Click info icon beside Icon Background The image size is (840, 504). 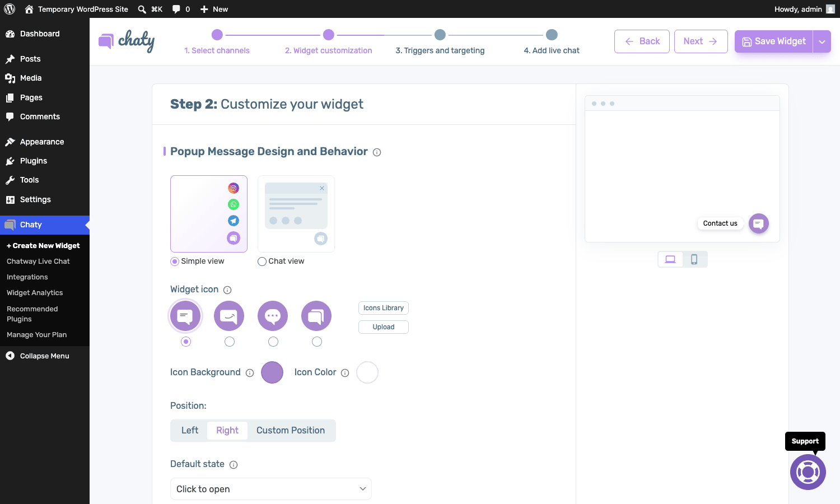click(250, 373)
